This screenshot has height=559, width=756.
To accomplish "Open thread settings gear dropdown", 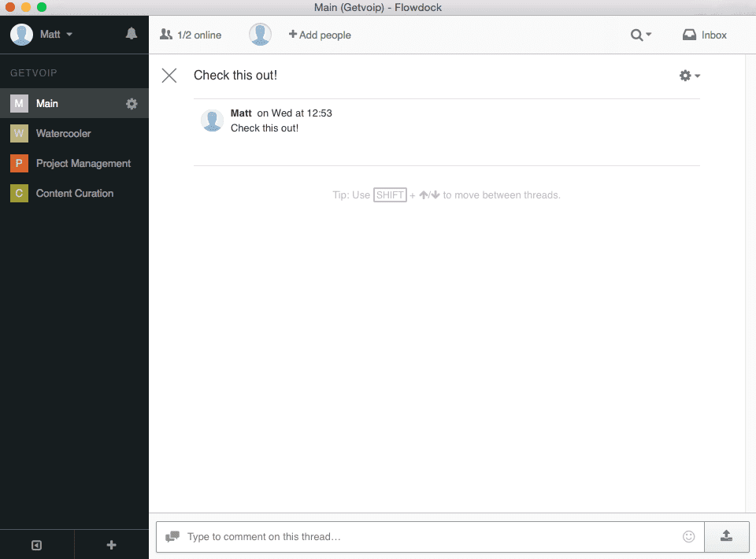I will [x=690, y=76].
